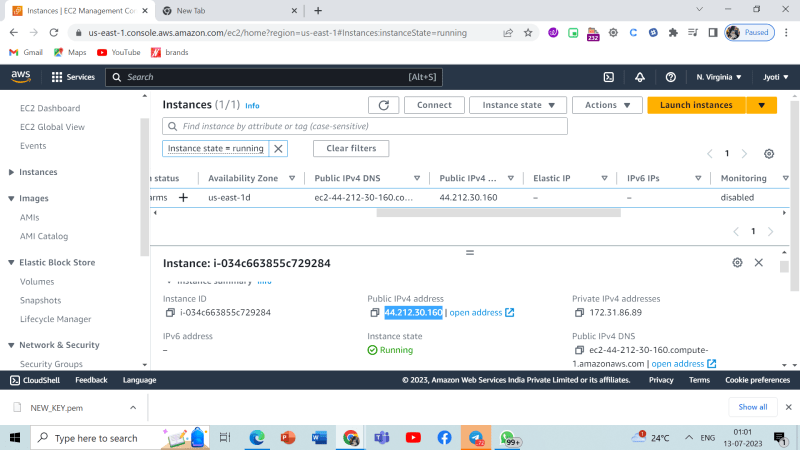
Task: Collapse the Network & Security section
Action: pos(11,345)
